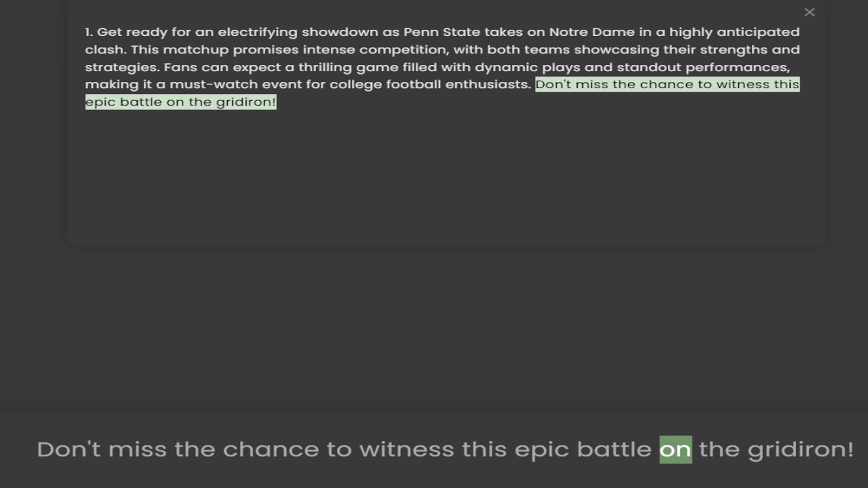
Task: Close the text panel with the X
Action: coord(809,12)
